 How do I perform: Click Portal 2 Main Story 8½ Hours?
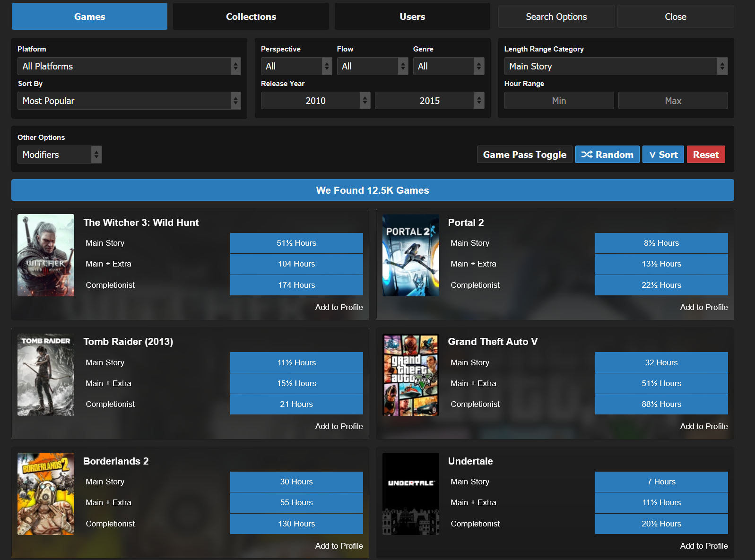661,243
